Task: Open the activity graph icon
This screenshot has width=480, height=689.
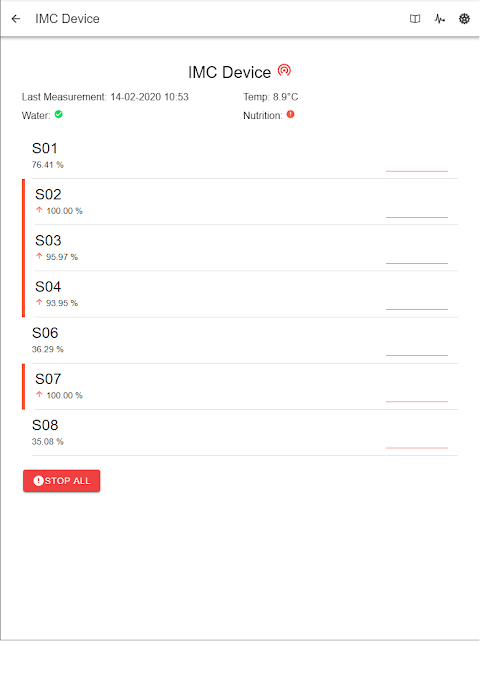Action: click(440, 18)
